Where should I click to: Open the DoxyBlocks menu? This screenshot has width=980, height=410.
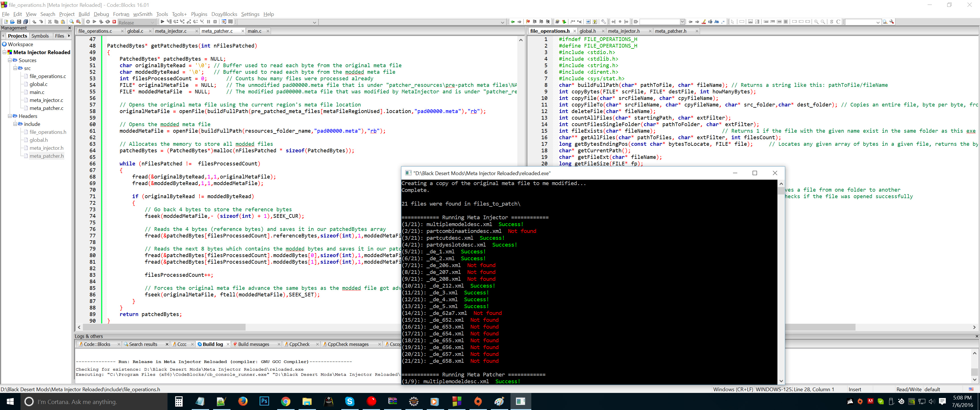pos(224,14)
